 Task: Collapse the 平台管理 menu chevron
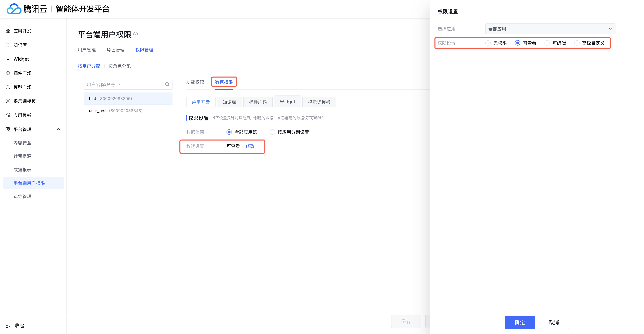59,129
